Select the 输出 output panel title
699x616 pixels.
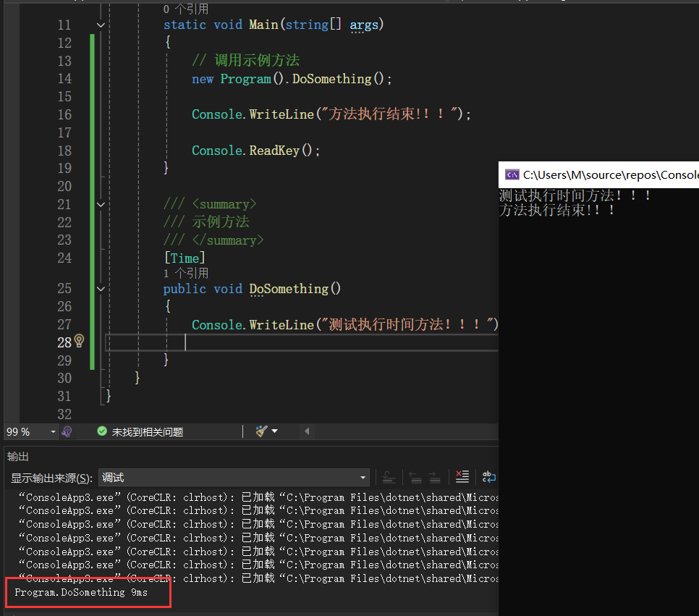click(x=18, y=456)
